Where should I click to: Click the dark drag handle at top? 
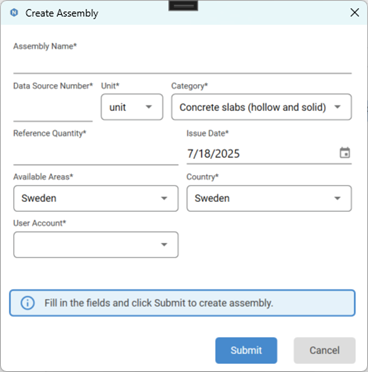183,6
